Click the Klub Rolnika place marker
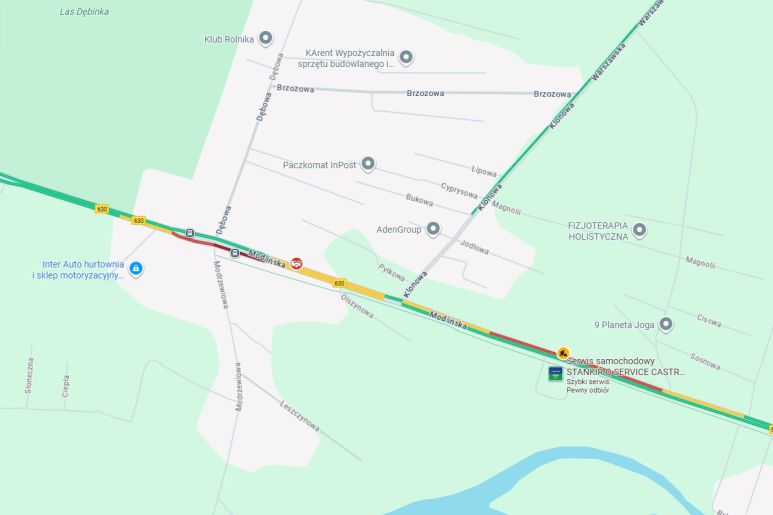Viewport: 773px width, 515px height. [266, 38]
